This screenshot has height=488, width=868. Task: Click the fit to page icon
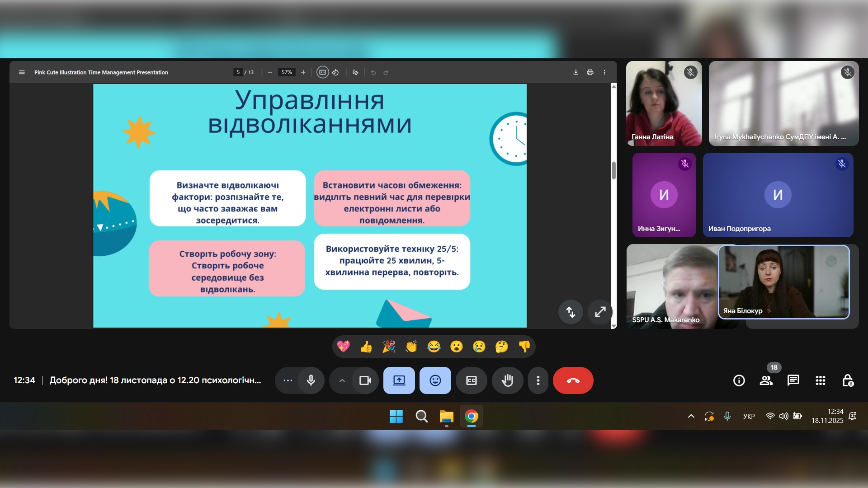322,72
